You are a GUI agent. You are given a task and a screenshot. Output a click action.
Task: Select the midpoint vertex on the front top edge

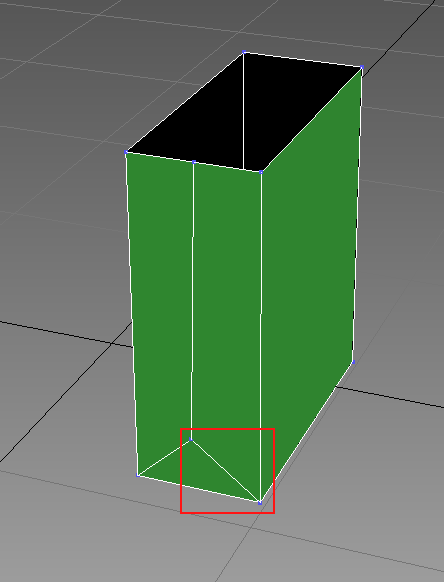click(194, 162)
